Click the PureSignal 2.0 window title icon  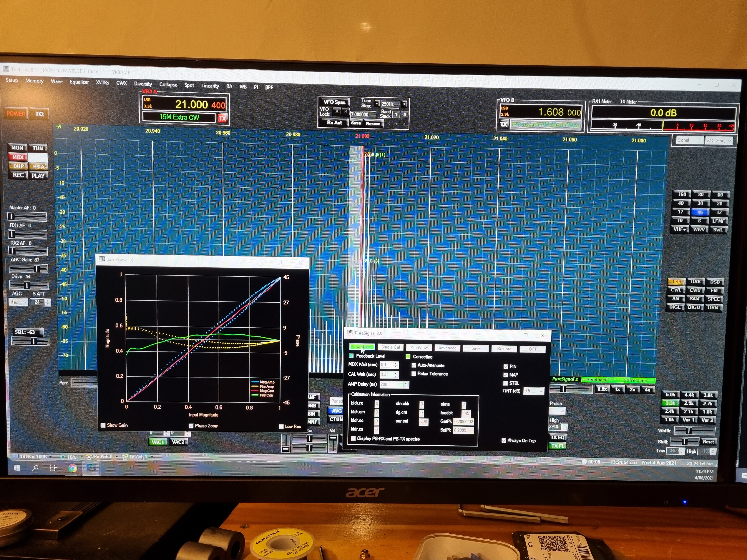coord(350,332)
